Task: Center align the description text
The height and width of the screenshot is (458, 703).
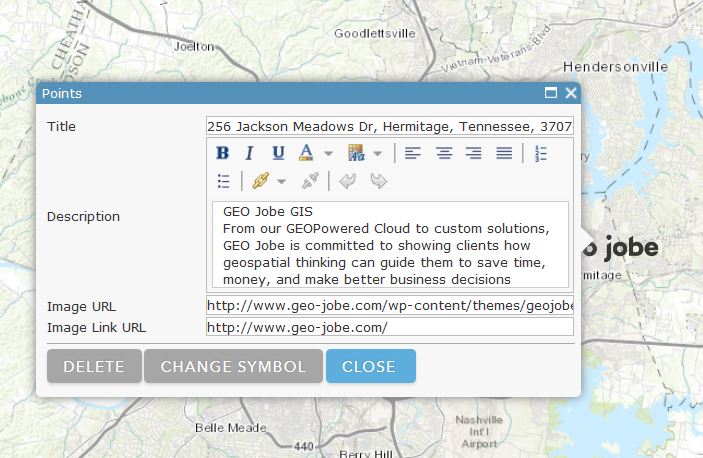Action: [x=443, y=153]
